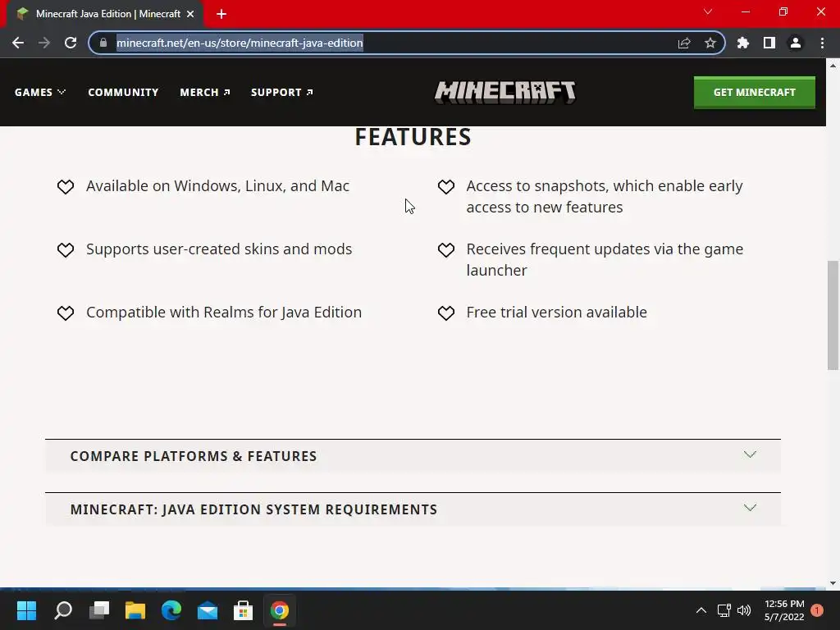Click 'Compatible with Realms for Java Edition' text

click(223, 313)
